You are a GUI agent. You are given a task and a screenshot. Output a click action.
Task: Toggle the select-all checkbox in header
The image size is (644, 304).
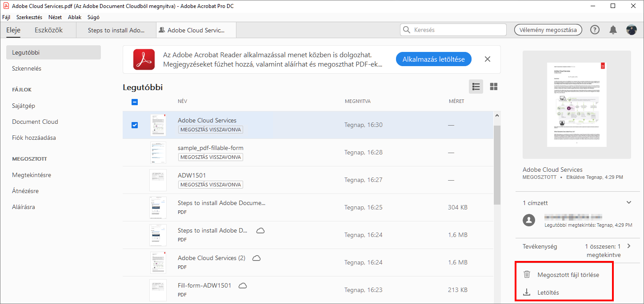[135, 102]
